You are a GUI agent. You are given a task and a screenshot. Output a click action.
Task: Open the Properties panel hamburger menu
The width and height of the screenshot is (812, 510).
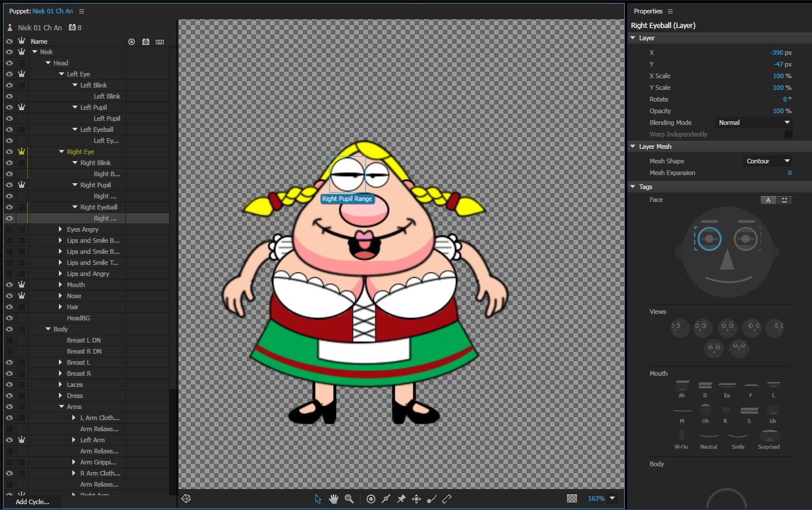[x=670, y=11]
